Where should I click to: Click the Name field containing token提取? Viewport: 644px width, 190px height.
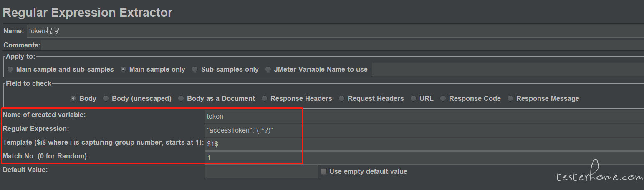click(335, 31)
